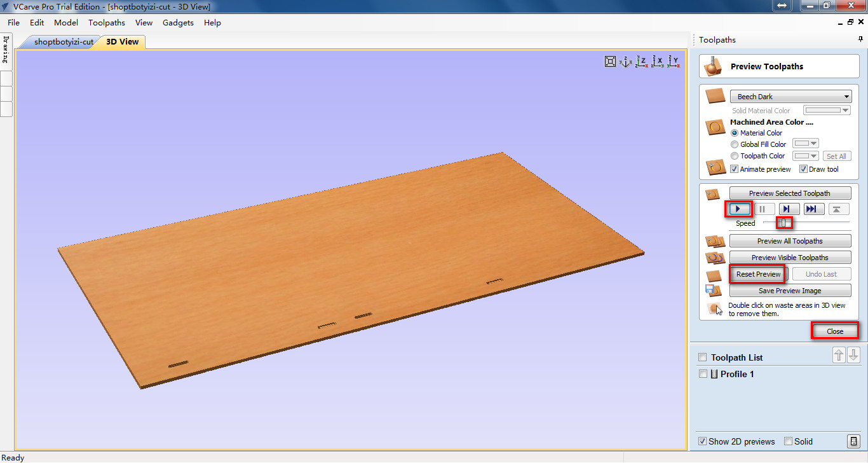
Task: Open the Gadgets menu
Action: [179, 22]
